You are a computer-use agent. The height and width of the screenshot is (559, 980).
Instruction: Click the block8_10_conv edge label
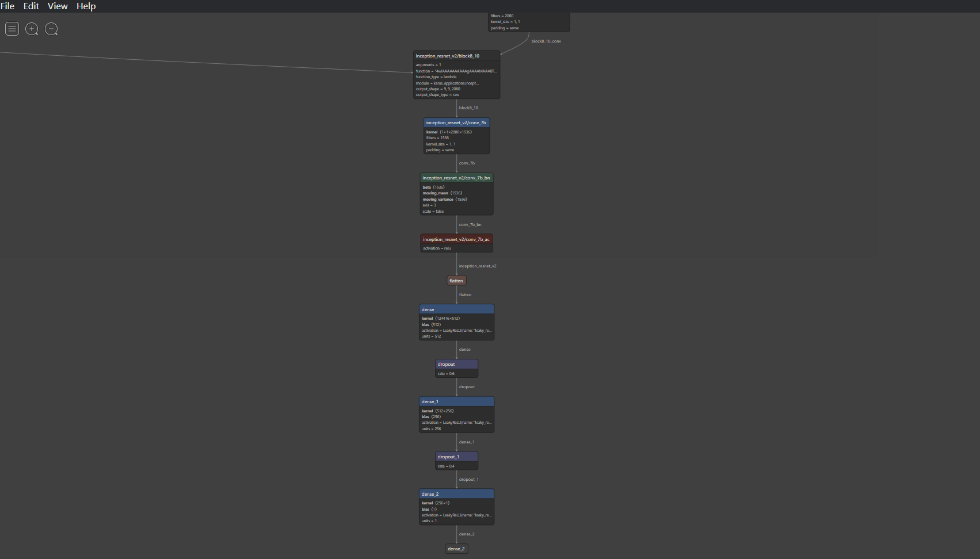click(546, 41)
